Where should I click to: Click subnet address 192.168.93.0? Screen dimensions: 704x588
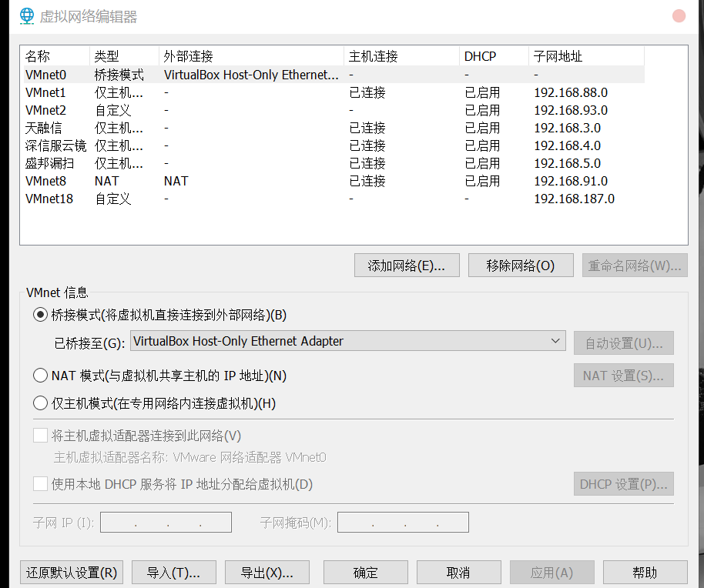tap(571, 110)
